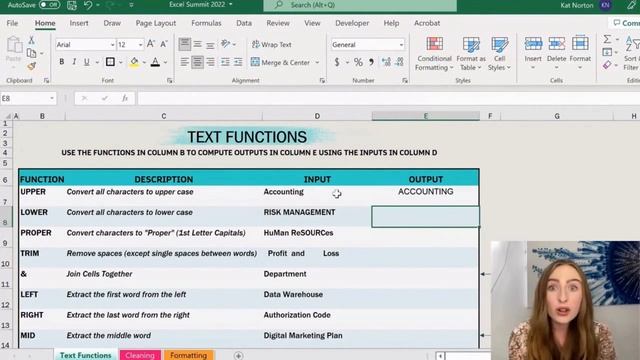Click the Copy icon

31,53
